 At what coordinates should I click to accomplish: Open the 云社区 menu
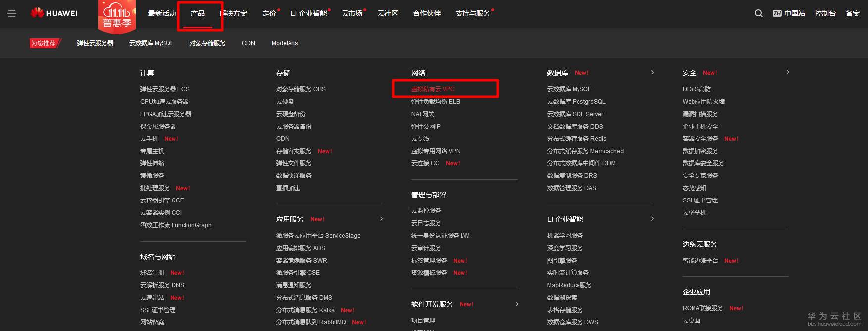(x=388, y=13)
